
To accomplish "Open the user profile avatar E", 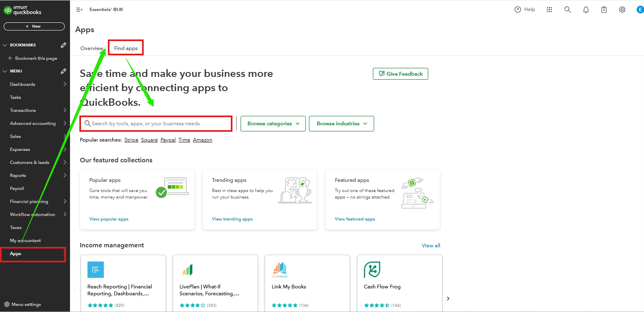I will (x=640, y=9).
